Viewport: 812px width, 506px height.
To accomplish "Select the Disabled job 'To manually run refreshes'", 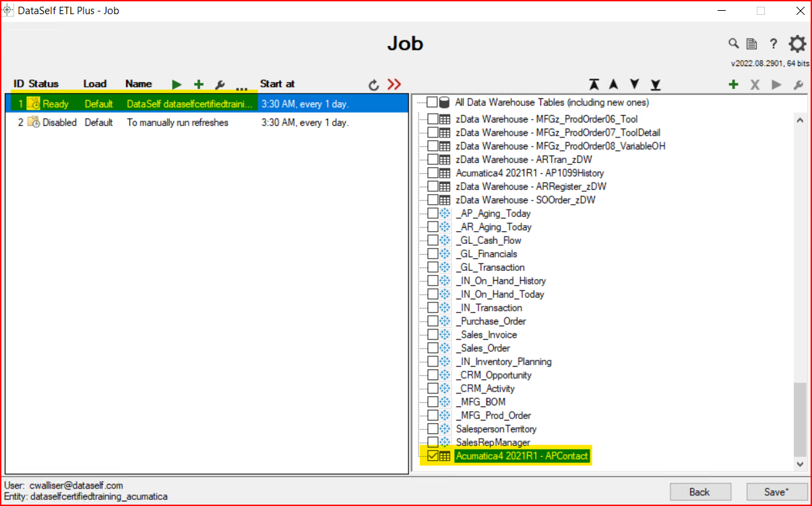I will tap(177, 123).
